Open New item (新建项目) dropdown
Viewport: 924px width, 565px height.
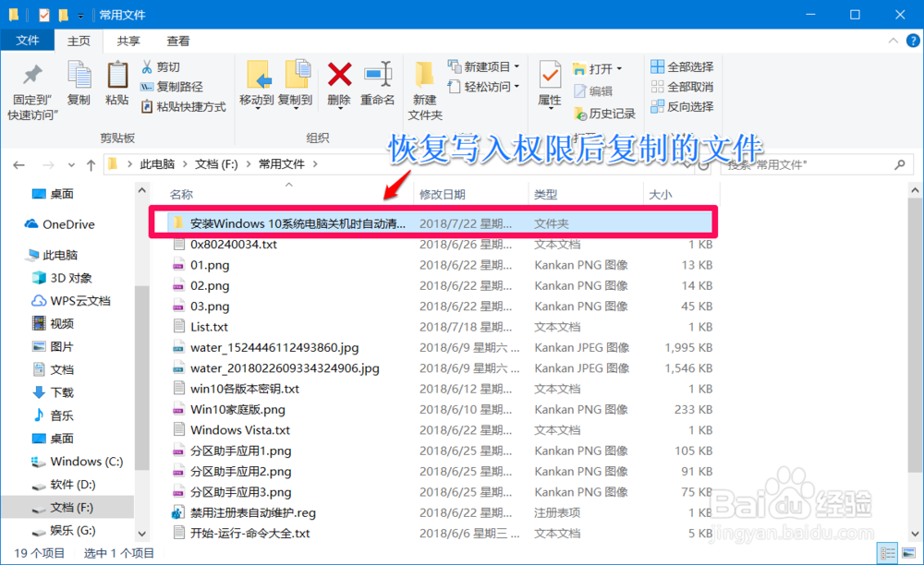(483, 66)
